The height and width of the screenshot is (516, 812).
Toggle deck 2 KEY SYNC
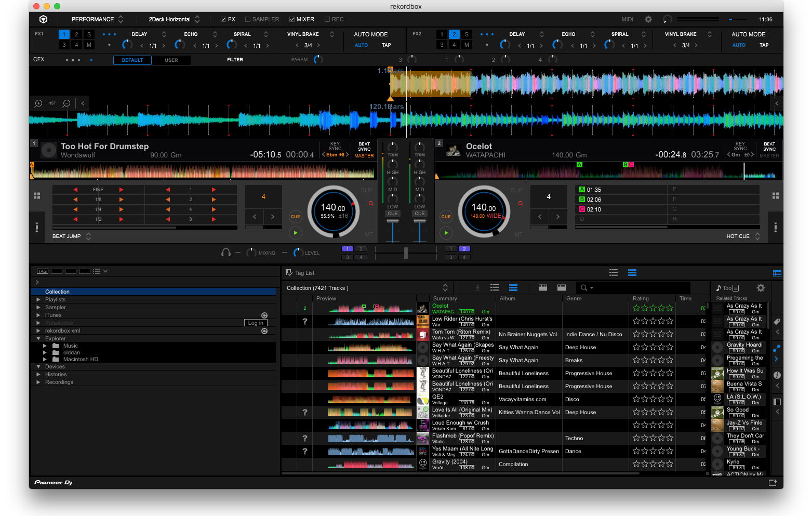pos(740,147)
